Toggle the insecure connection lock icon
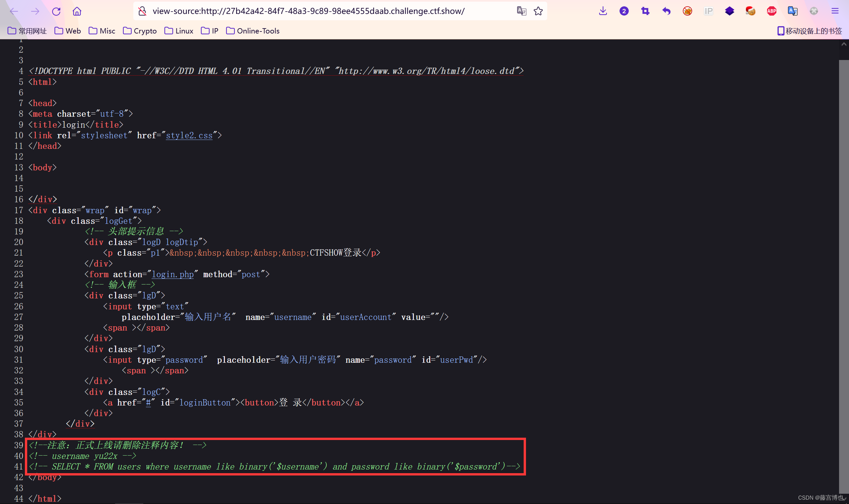Image resolution: width=849 pixels, height=504 pixels. click(142, 11)
